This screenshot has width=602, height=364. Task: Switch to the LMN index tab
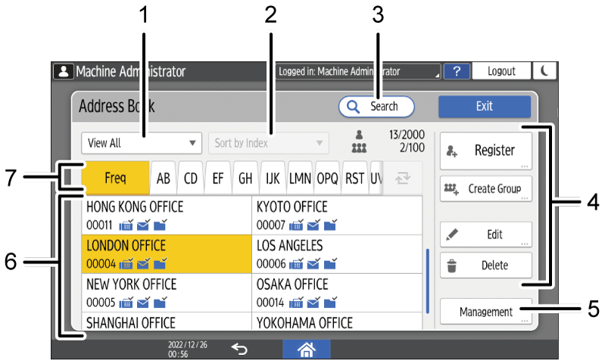coord(301,179)
